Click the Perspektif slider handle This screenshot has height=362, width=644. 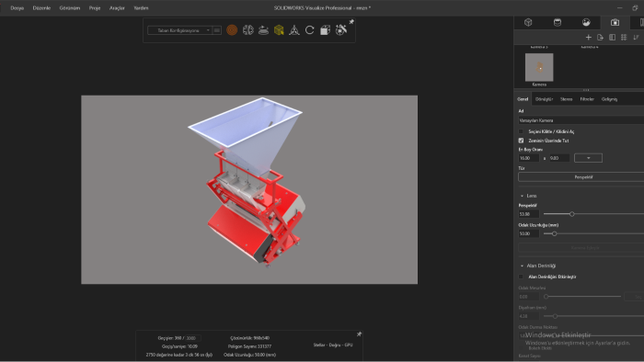tap(571, 214)
